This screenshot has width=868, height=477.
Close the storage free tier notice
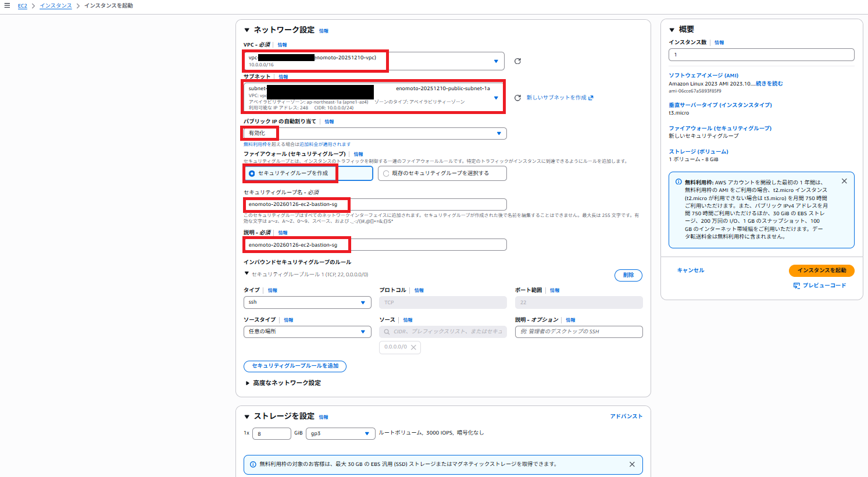tap(632, 464)
